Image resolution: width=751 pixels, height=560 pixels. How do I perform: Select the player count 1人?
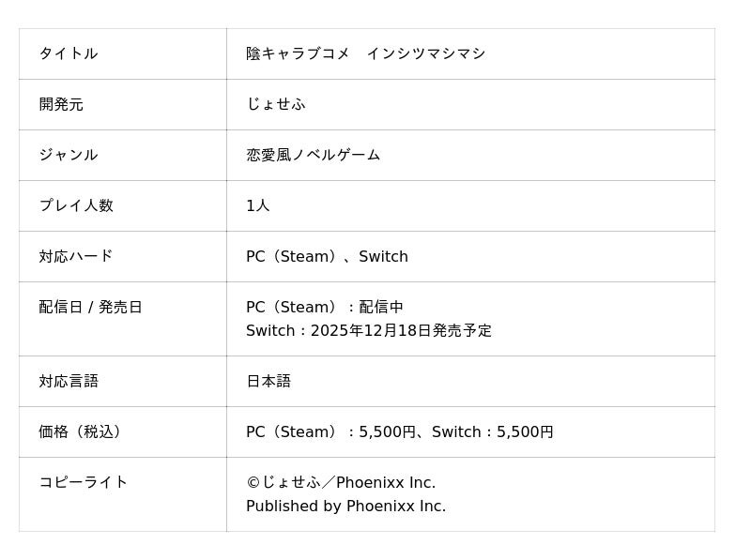click(x=258, y=205)
